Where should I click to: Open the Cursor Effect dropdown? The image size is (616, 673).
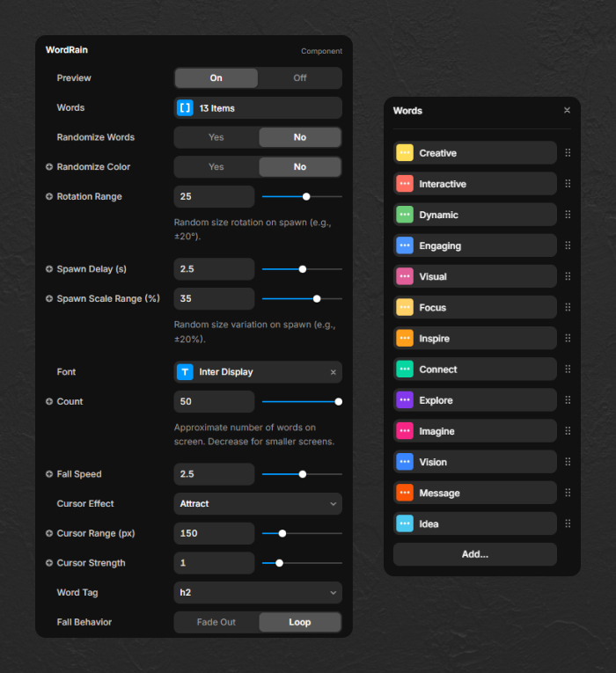coord(258,504)
